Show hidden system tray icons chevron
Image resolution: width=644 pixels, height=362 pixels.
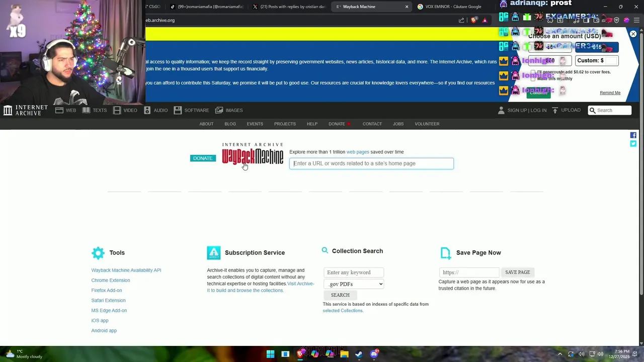pos(559,354)
